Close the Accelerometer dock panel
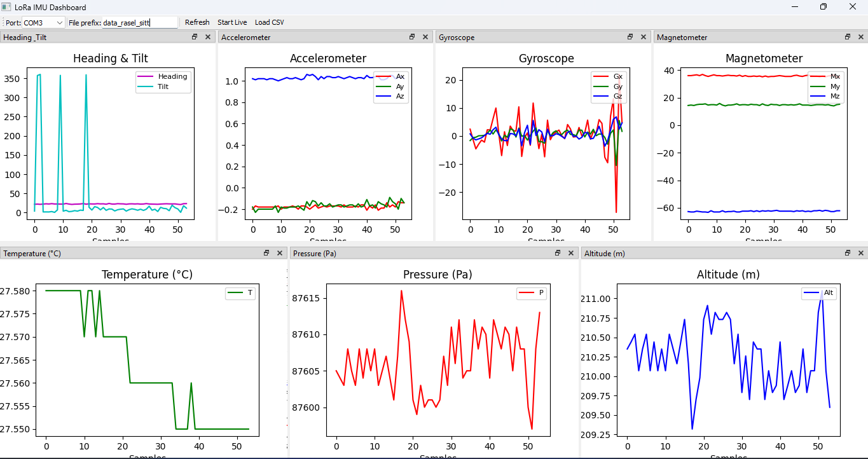This screenshot has height=459, width=868. coord(425,37)
